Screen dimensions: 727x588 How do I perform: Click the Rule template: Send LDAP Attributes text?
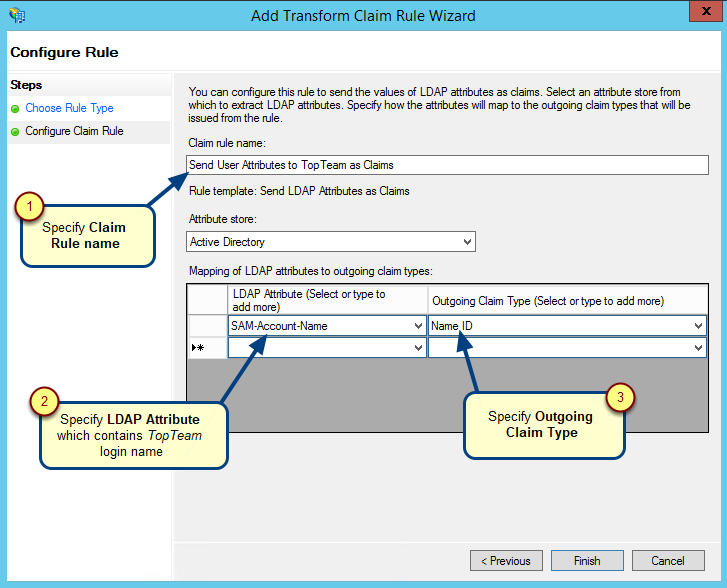tap(299, 191)
